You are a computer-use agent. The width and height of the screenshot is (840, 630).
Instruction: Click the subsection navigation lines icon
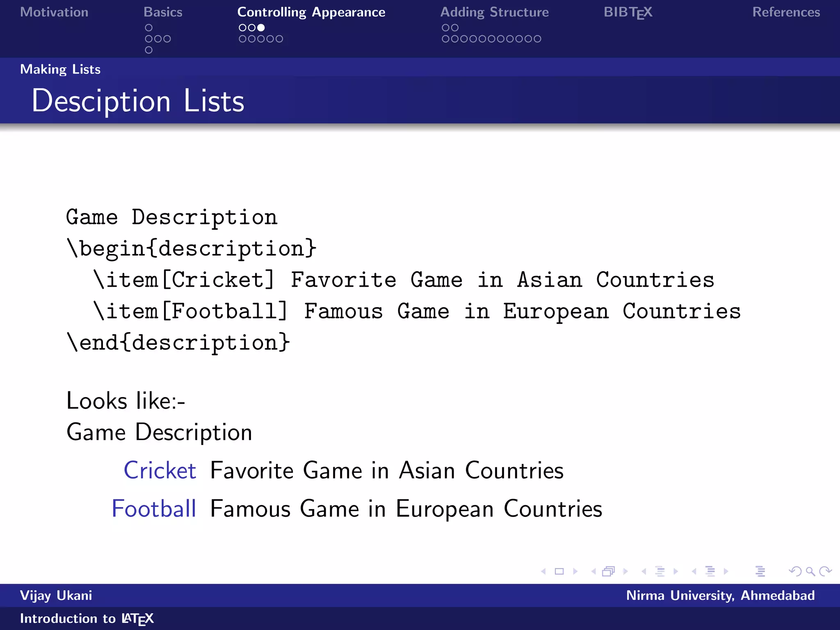660,571
